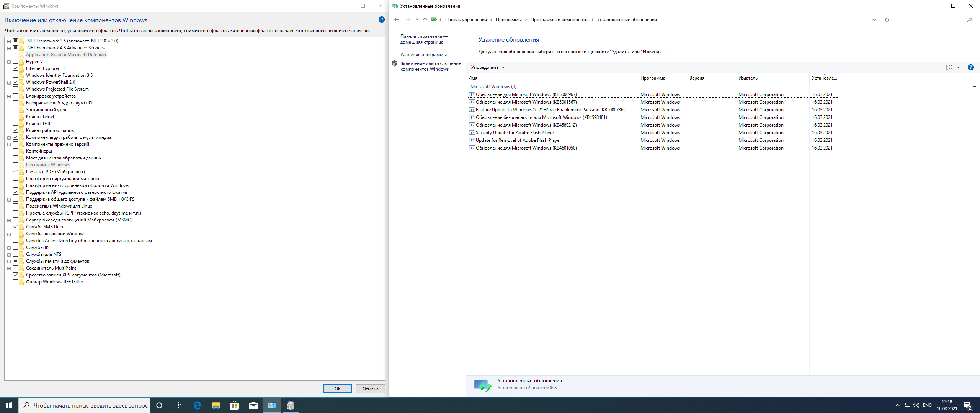Image resolution: width=980 pixels, height=413 pixels.
Task: Open Microsoft Store from taskbar
Action: point(234,405)
